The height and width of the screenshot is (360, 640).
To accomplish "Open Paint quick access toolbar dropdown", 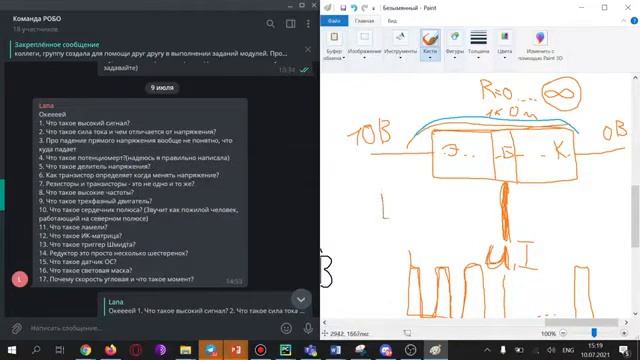I will point(373,8).
